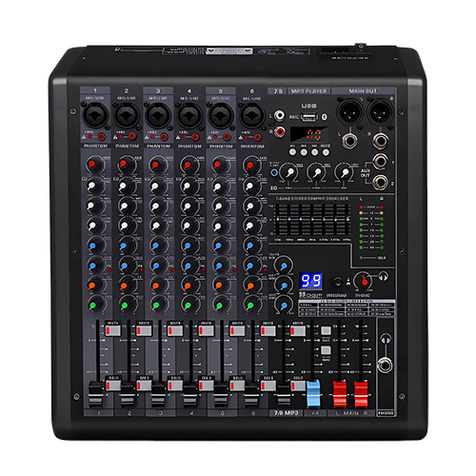Toggle channel 1 phantom power switch
The image size is (476, 476).
point(102,137)
